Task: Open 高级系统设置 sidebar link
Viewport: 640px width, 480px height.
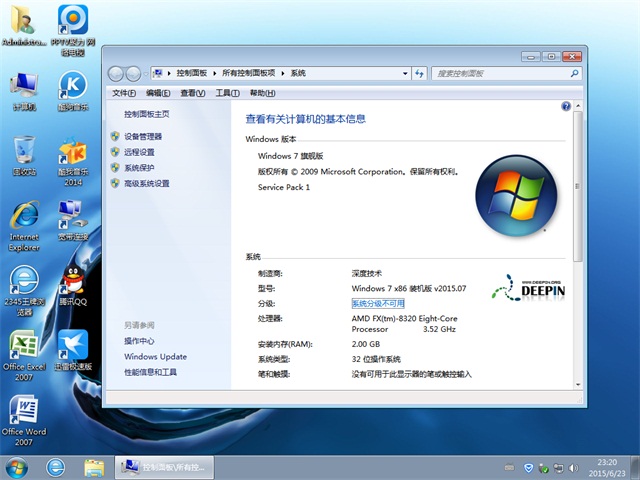Action: [147, 183]
